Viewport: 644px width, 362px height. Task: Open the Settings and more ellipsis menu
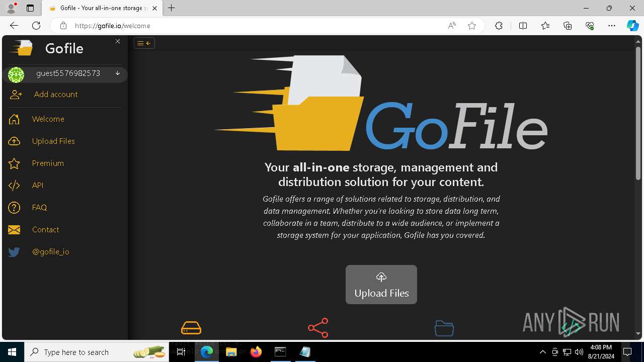coord(612,26)
